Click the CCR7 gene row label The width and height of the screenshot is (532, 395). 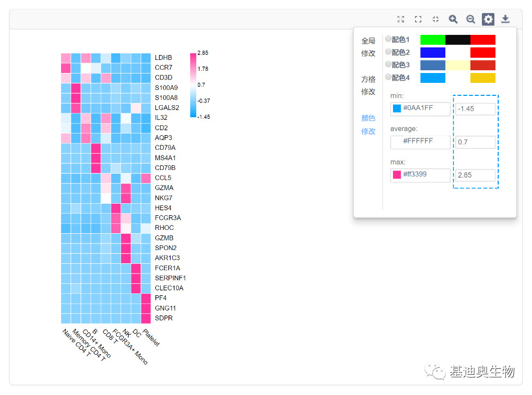tap(164, 68)
